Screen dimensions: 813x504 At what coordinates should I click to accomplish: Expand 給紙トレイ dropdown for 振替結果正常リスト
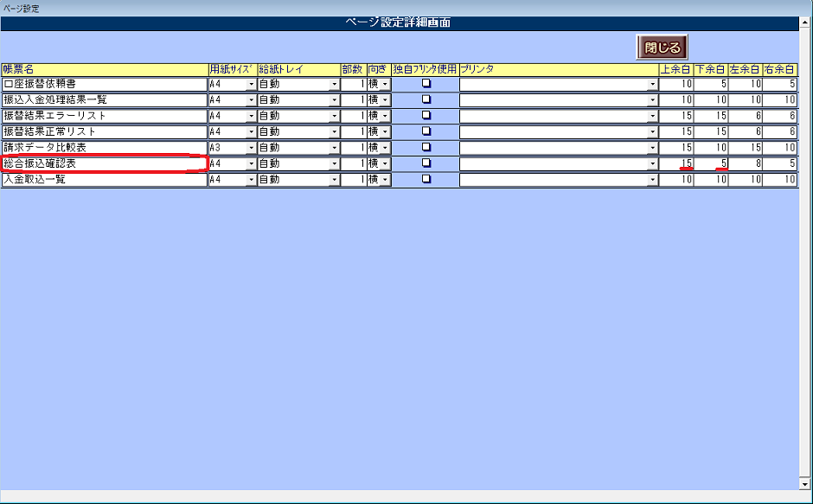click(334, 132)
